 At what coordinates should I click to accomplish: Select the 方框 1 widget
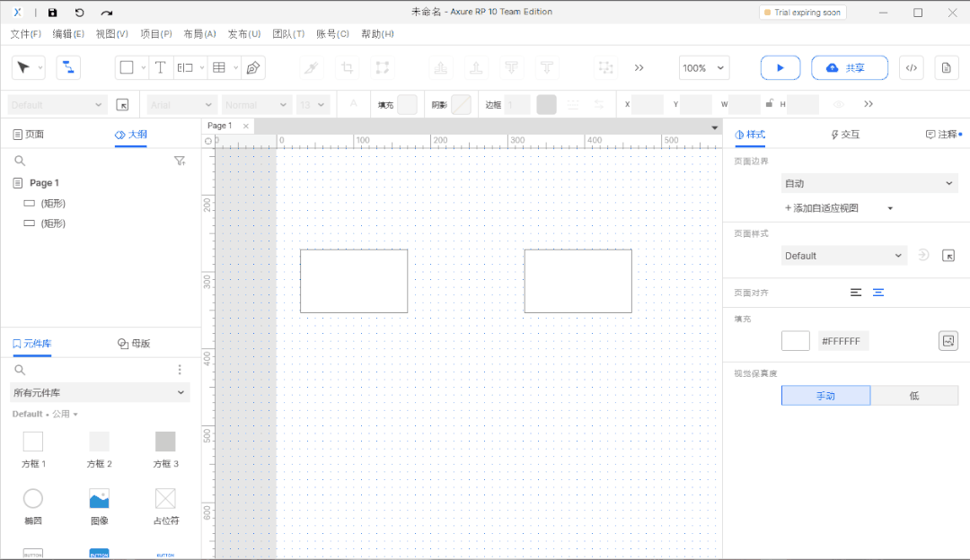(x=33, y=450)
